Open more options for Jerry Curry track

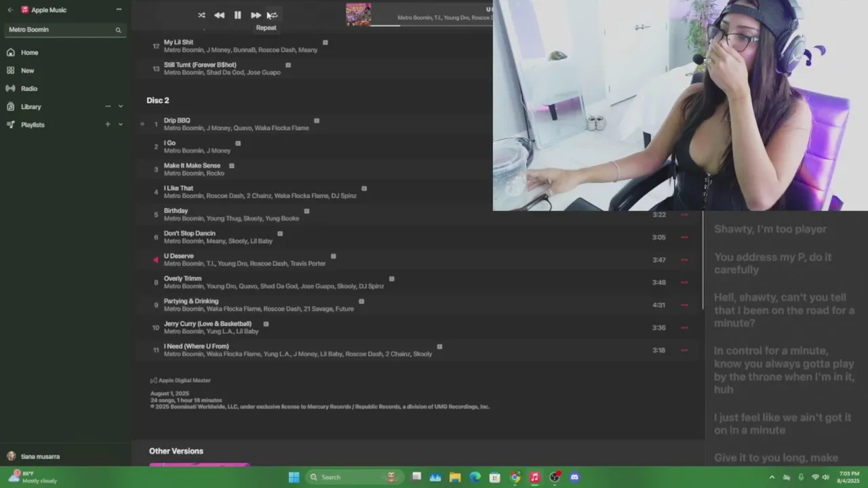684,327
